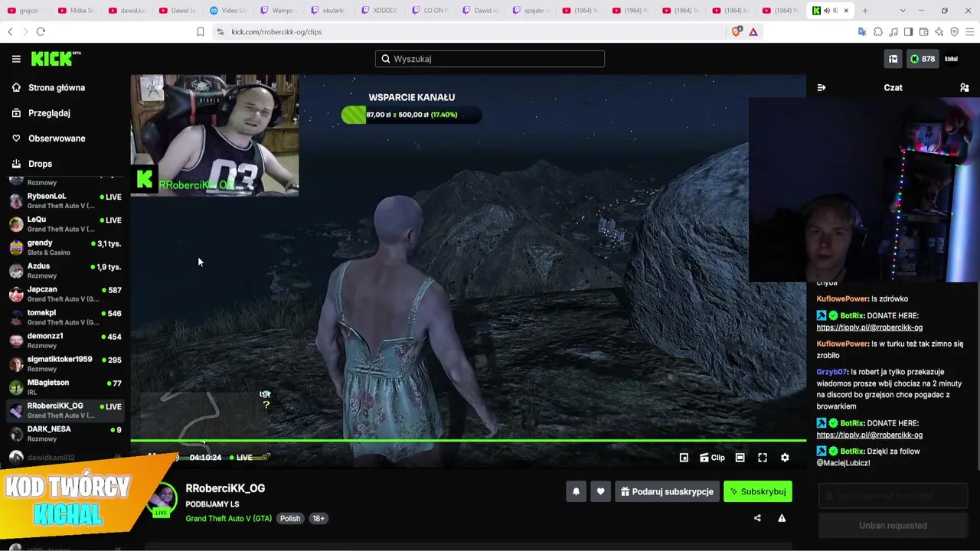Viewport: 980px width, 551px height.
Task: Click Grzyb07 username in chat
Action: (832, 372)
